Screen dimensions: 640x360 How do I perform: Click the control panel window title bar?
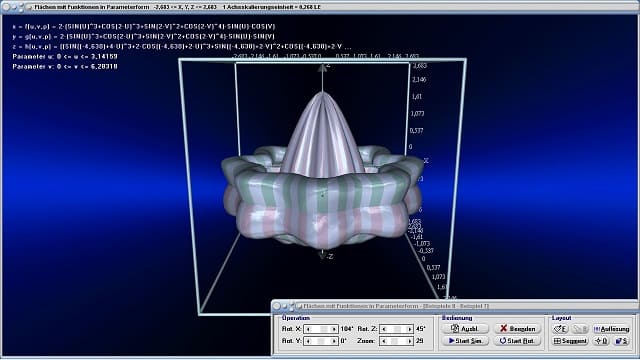click(455, 306)
